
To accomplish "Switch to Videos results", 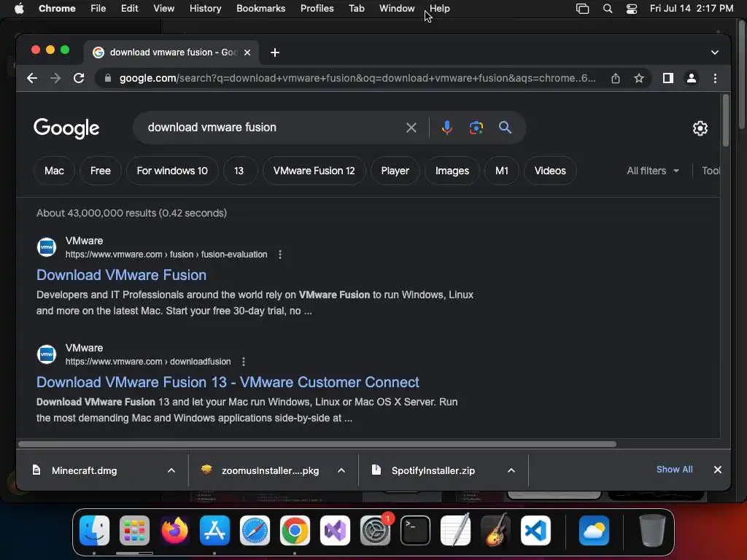I will 550,171.
